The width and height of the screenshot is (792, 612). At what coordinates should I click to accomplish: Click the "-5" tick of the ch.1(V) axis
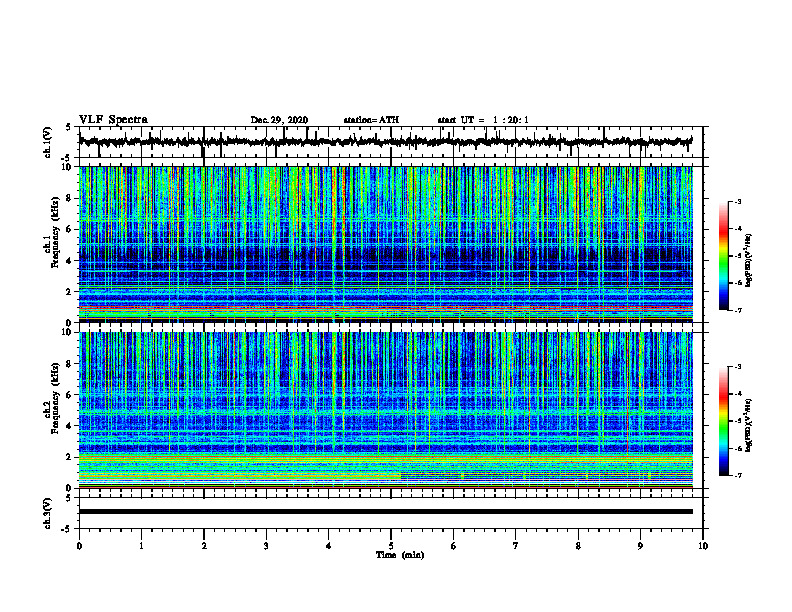point(67,158)
